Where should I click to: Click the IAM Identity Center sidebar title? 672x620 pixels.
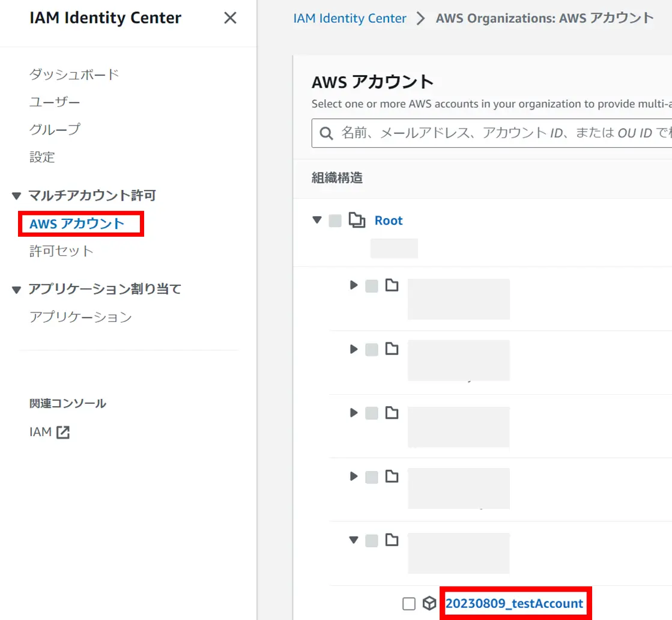tap(106, 17)
